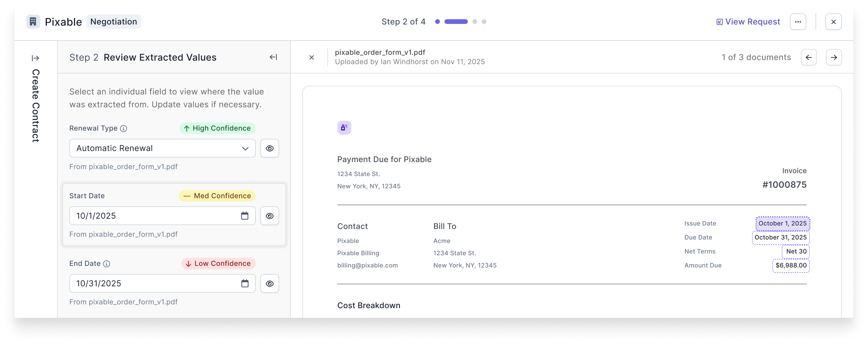The image size is (868, 344).
Task: Click the Pixable building logo icon
Action: click(33, 21)
